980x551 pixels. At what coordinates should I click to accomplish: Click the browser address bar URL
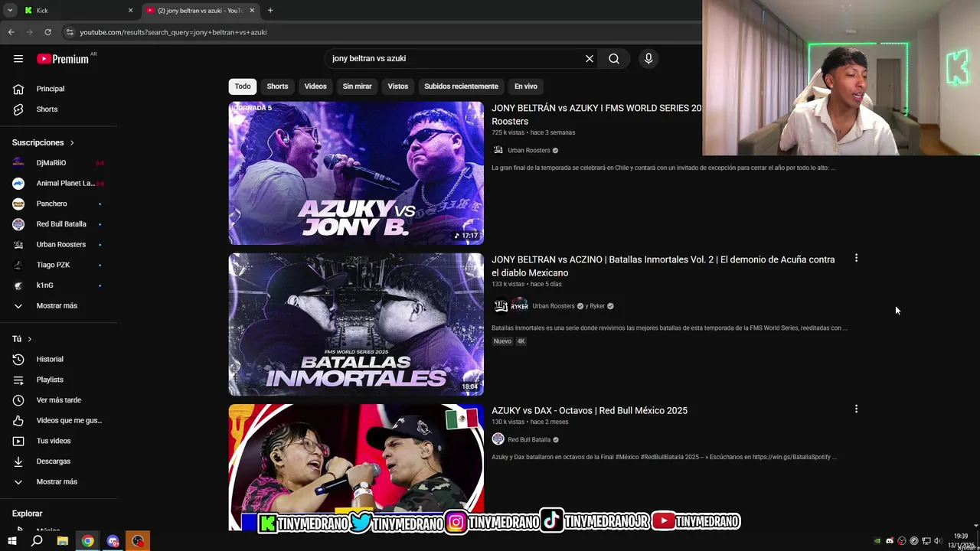[173, 32]
